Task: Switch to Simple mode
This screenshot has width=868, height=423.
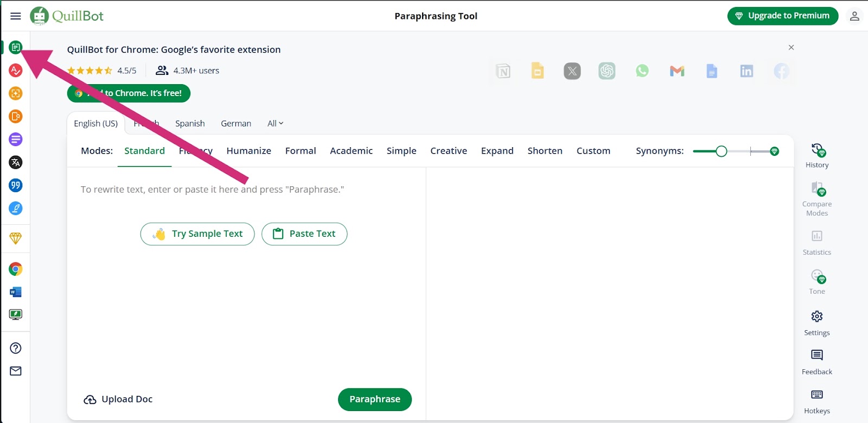Action: [401, 151]
